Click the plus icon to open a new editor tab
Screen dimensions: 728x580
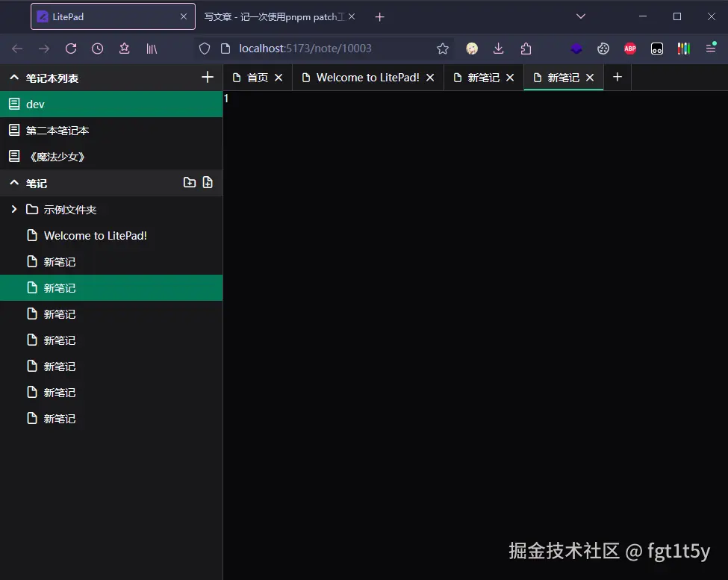617,77
